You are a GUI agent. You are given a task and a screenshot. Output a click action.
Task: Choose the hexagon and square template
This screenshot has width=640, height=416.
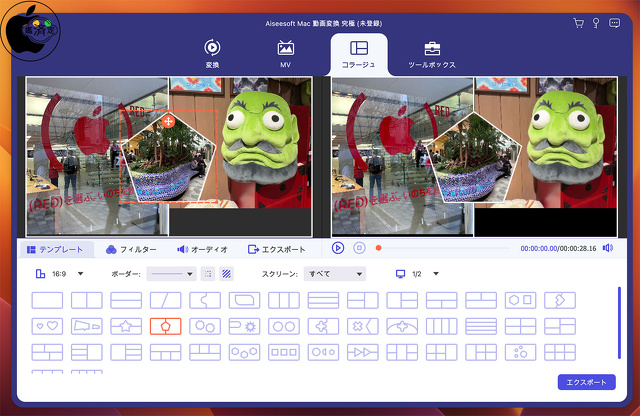(x=520, y=300)
